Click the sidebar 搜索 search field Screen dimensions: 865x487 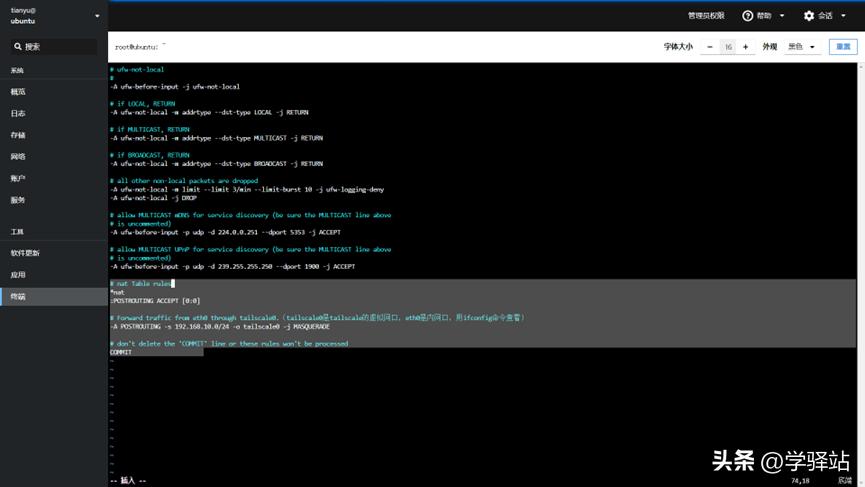58,47
